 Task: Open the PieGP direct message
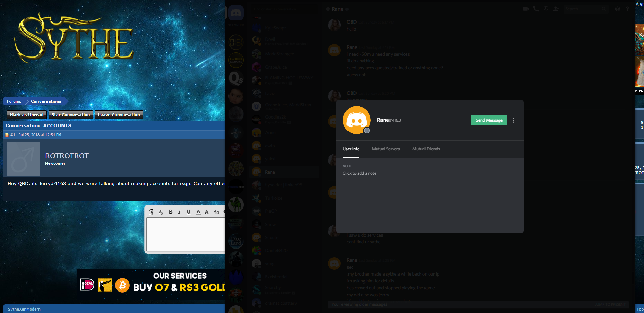pos(284,211)
